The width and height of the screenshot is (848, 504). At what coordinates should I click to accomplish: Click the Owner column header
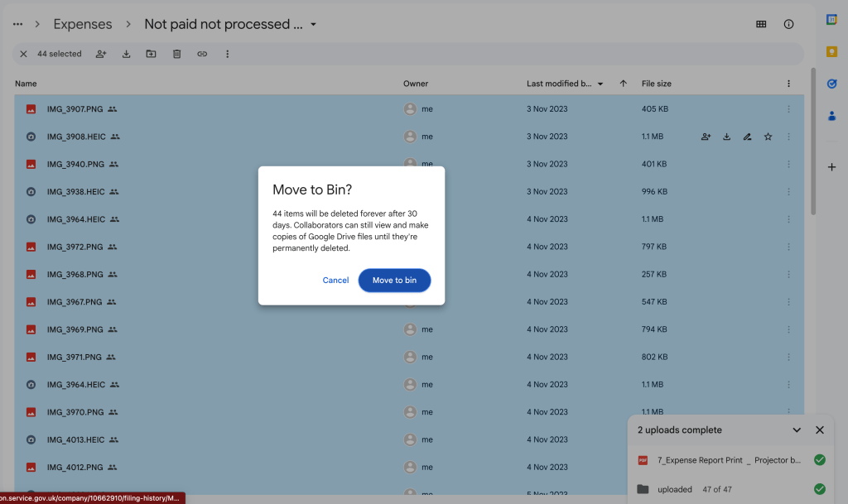(416, 84)
